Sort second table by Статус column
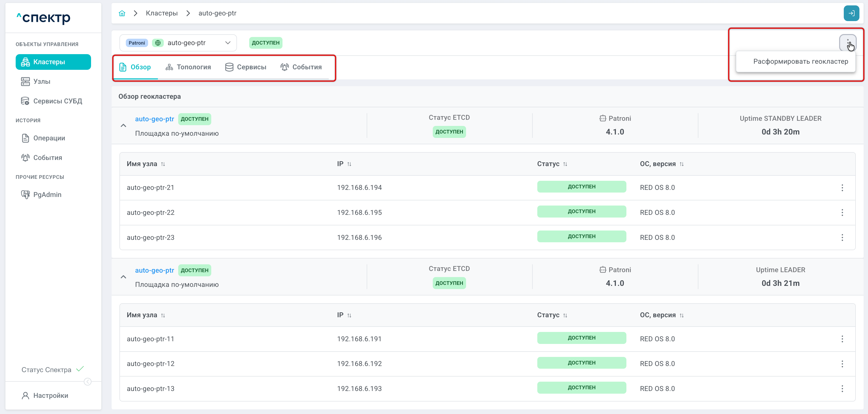The height and width of the screenshot is (414, 868). (x=565, y=315)
